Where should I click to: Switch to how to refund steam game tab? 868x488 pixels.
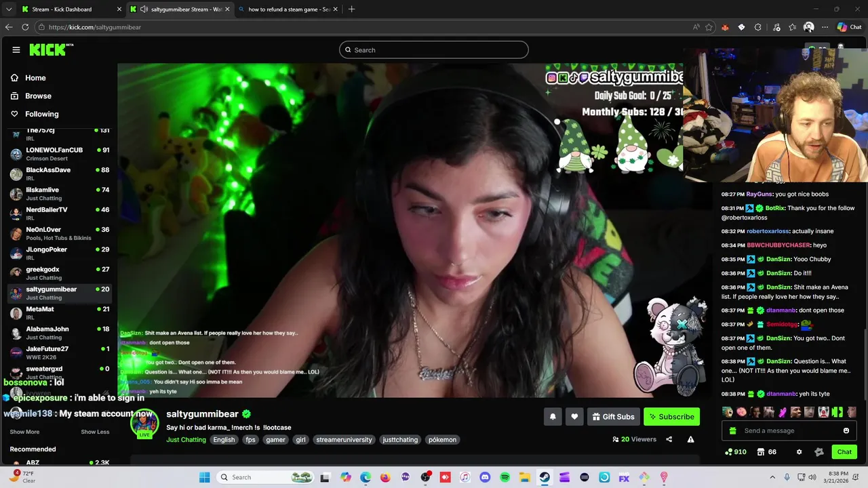click(289, 9)
